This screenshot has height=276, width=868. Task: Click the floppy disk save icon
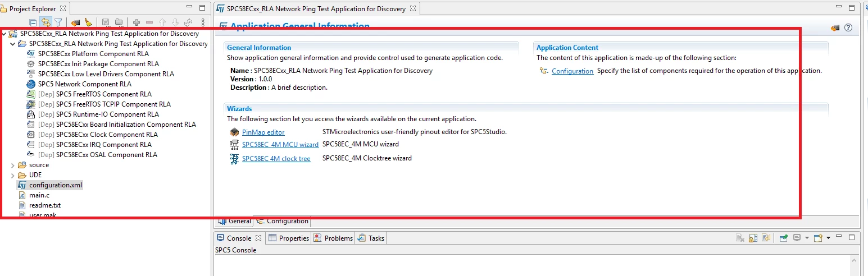(106, 22)
